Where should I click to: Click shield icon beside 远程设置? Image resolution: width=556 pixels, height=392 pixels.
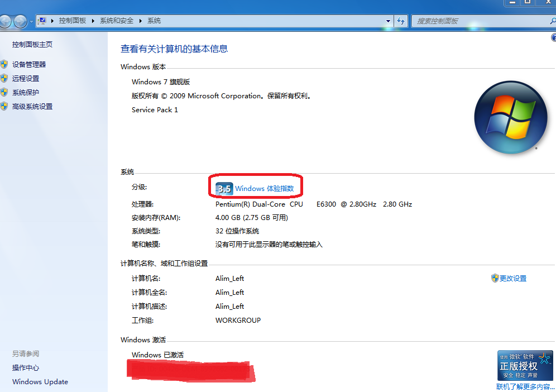click(x=4, y=78)
